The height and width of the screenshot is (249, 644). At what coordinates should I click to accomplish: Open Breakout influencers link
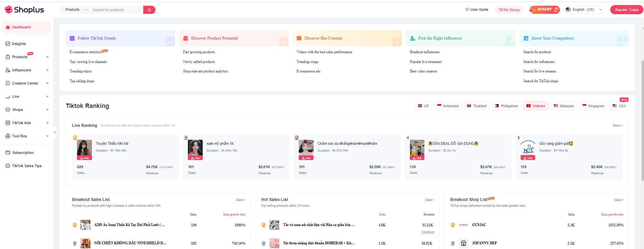click(x=425, y=52)
